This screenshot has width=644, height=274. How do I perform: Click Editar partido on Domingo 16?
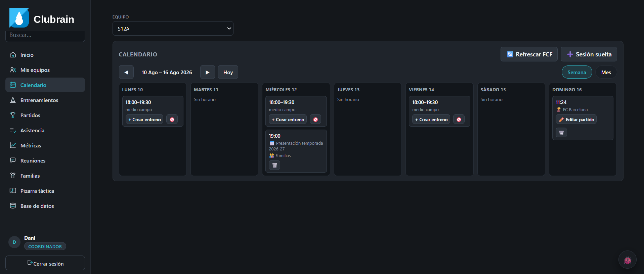click(576, 120)
